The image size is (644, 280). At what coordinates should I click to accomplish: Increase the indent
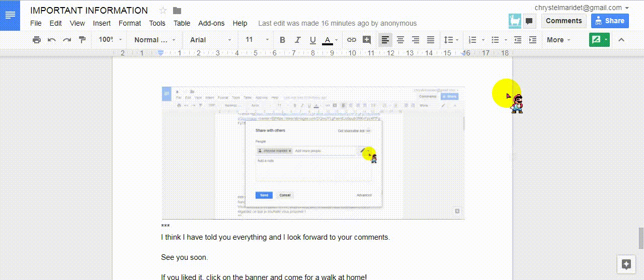tap(533, 40)
